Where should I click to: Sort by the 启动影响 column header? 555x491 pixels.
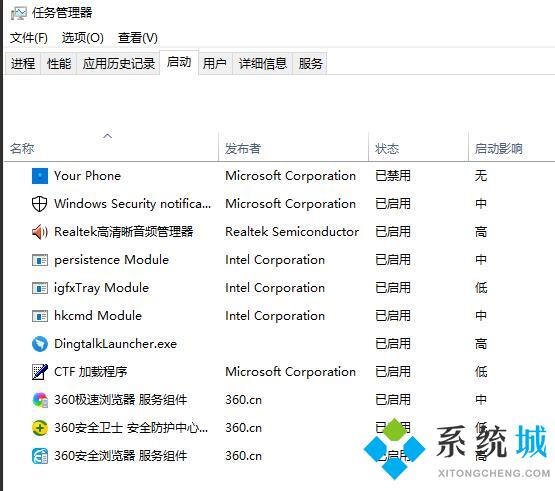pos(498,149)
